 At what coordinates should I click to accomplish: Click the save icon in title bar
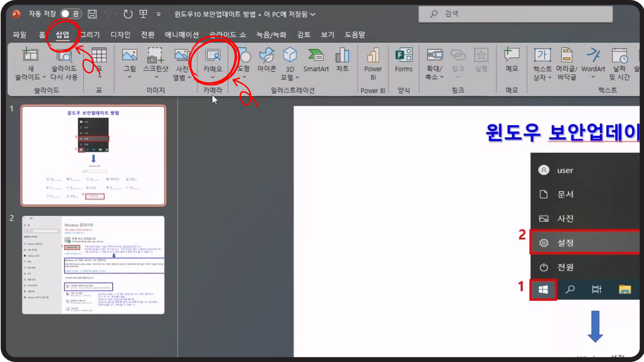click(92, 14)
